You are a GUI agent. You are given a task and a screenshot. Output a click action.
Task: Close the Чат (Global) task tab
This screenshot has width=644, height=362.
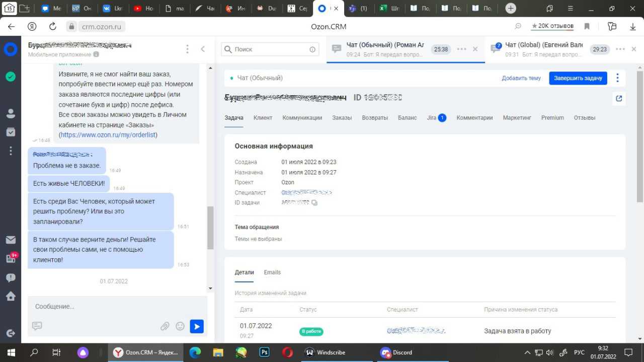(x=633, y=49)
